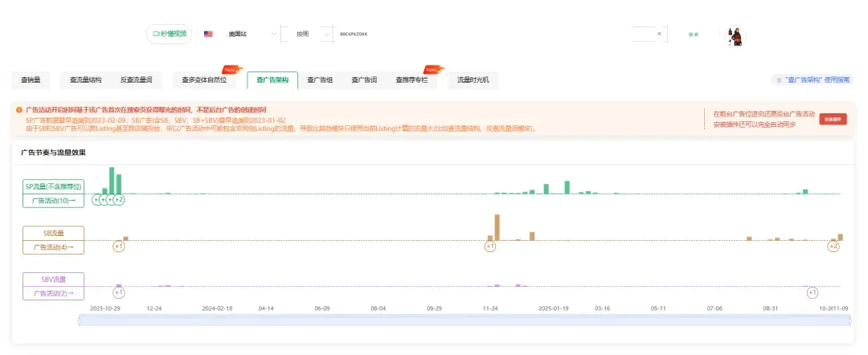Expand the "查广告架构" 使用指南 guide
This screenshot has height=355, width=868.
pos(812,80)
